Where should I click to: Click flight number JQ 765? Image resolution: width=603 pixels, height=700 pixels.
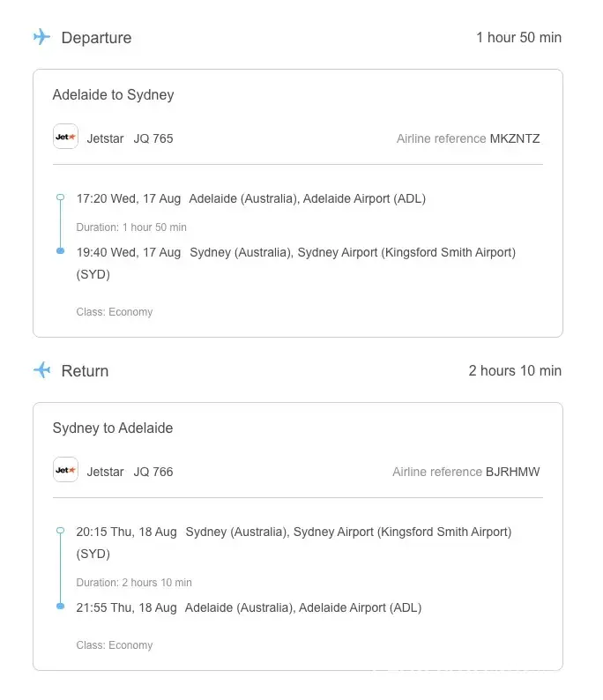pos(153,138)
